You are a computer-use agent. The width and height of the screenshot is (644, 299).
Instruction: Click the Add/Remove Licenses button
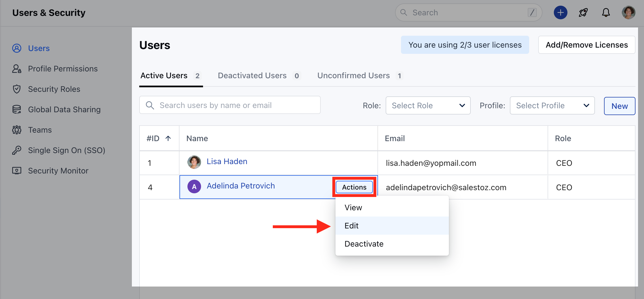586,45
